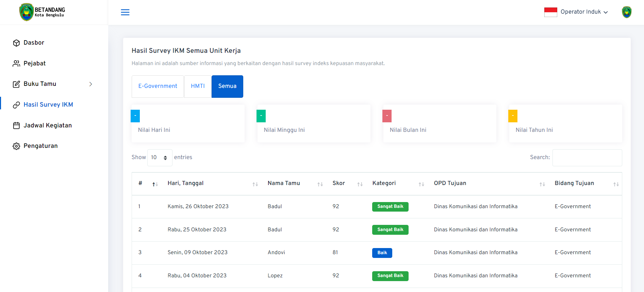Expand the Buku Tamu submenu chevron
Viewport: 644px width, 292px height.
[x=91, y=84]
